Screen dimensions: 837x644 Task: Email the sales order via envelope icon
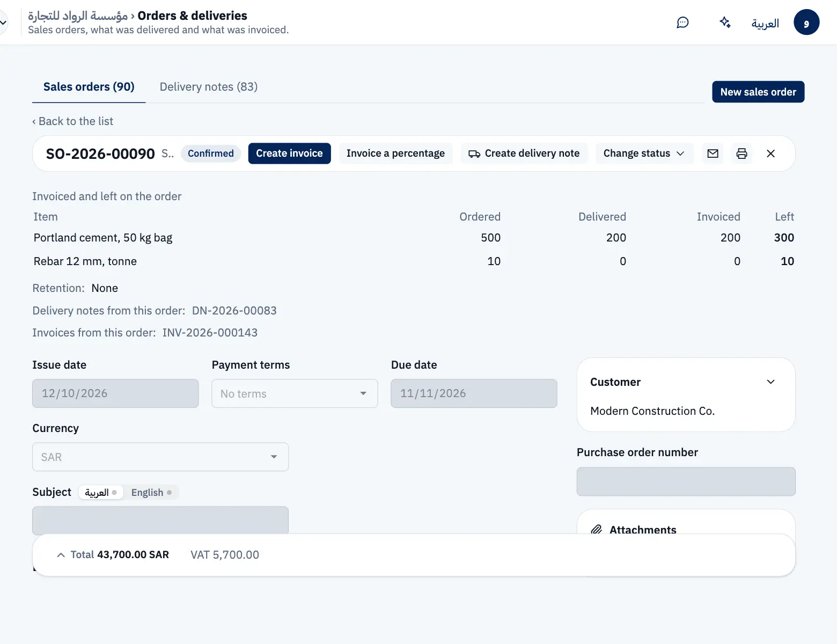click(x=713, y=153)
